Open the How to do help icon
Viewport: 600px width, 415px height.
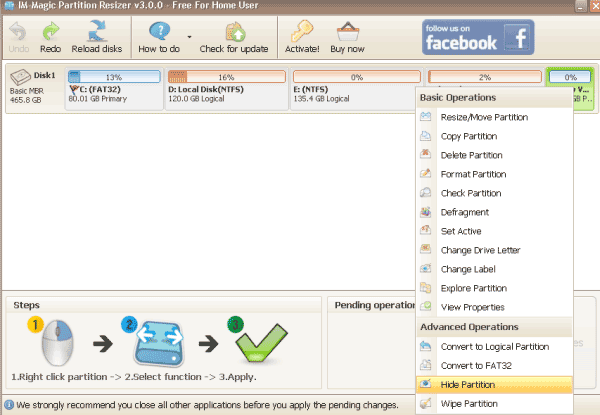point(160,31)
